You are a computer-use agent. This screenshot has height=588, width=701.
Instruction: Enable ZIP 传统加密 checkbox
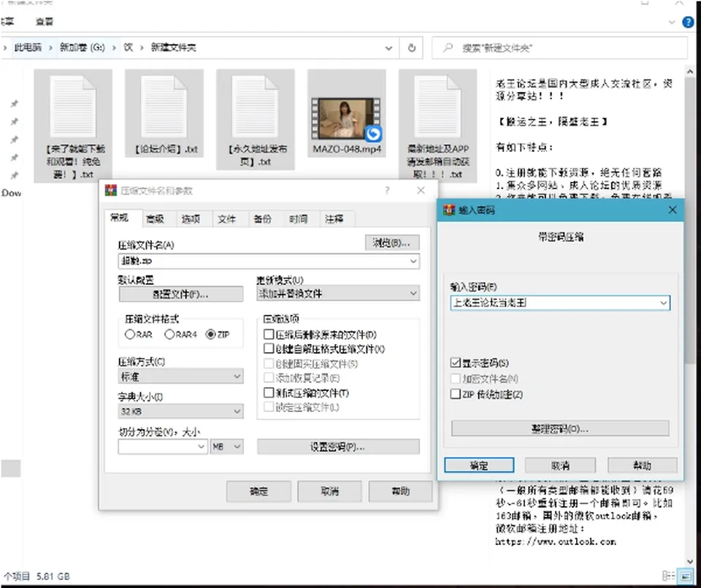tap(456, 394)
